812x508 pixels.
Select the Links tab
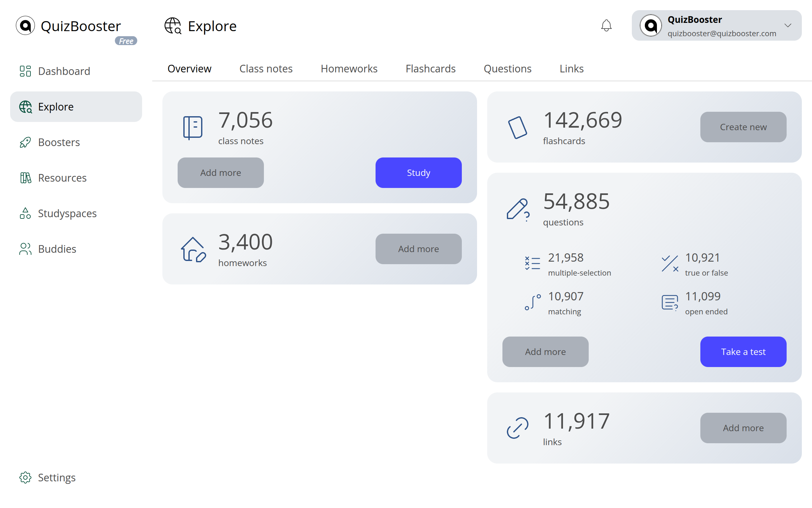pos(572,69)
